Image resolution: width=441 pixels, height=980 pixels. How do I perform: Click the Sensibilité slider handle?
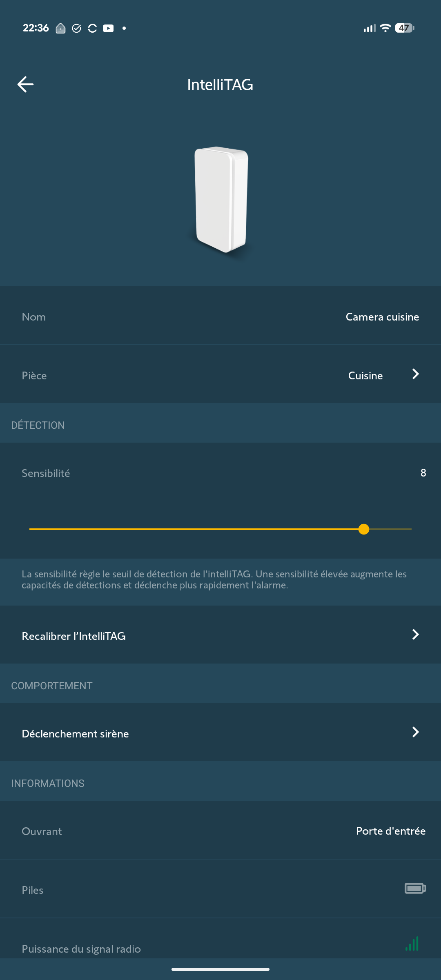coord(364,529)
